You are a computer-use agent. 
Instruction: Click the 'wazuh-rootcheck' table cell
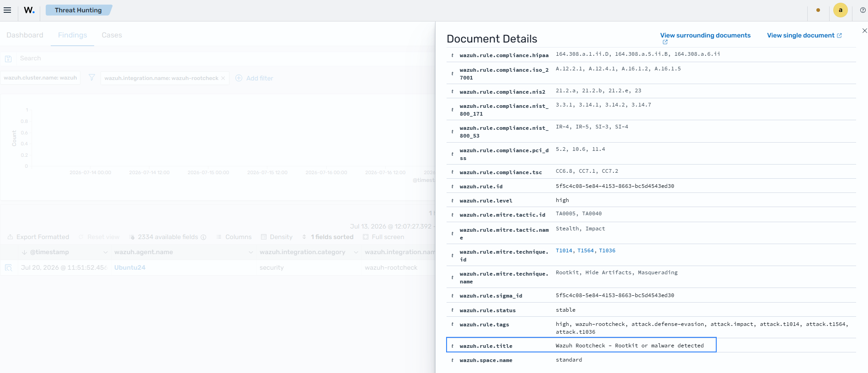tap(391, 268)
